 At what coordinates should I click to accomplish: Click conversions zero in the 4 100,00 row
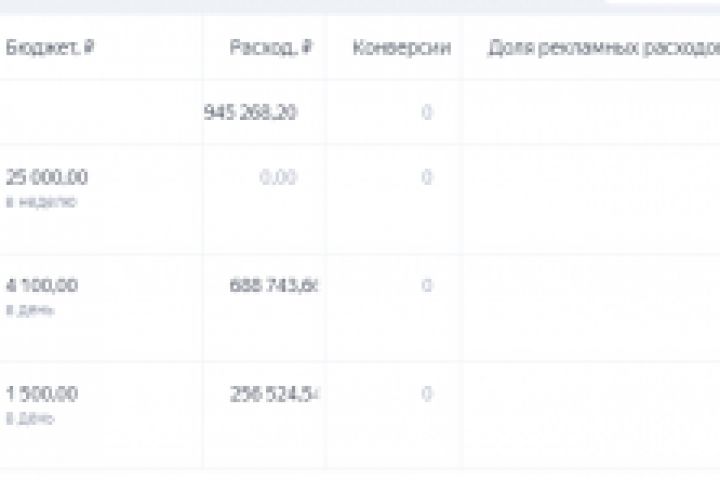tap(427, 285)
